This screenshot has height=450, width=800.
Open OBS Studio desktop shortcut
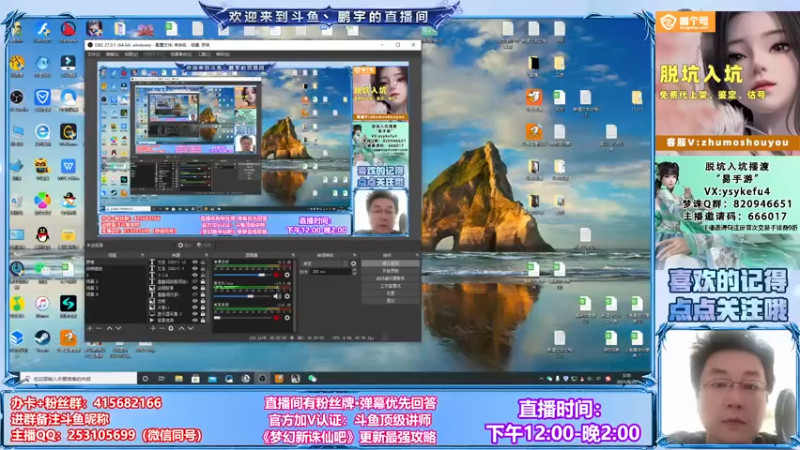coord(17,98)
